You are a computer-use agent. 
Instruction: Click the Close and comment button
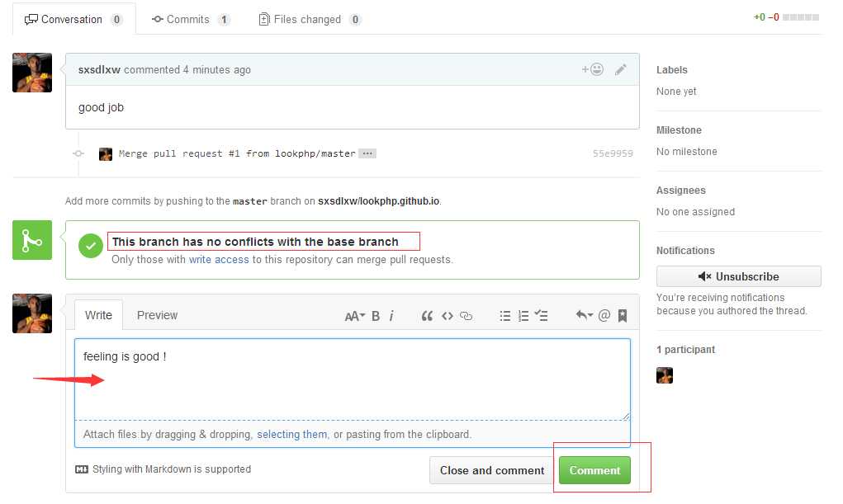(x=492, y=470)
